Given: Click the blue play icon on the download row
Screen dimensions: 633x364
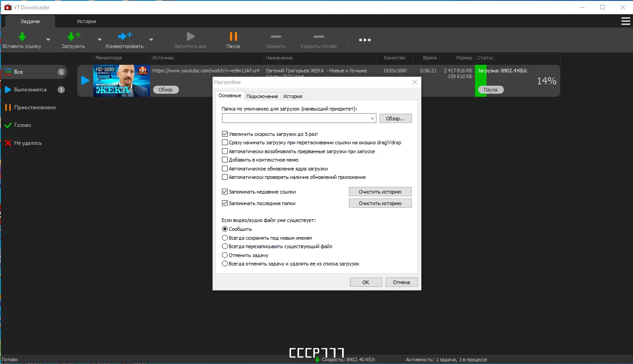Looking at the screenshot, I should [85, 81].
